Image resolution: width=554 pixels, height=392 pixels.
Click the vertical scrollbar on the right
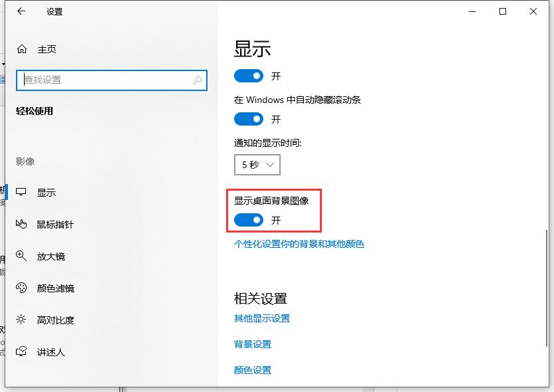(547, 288)
